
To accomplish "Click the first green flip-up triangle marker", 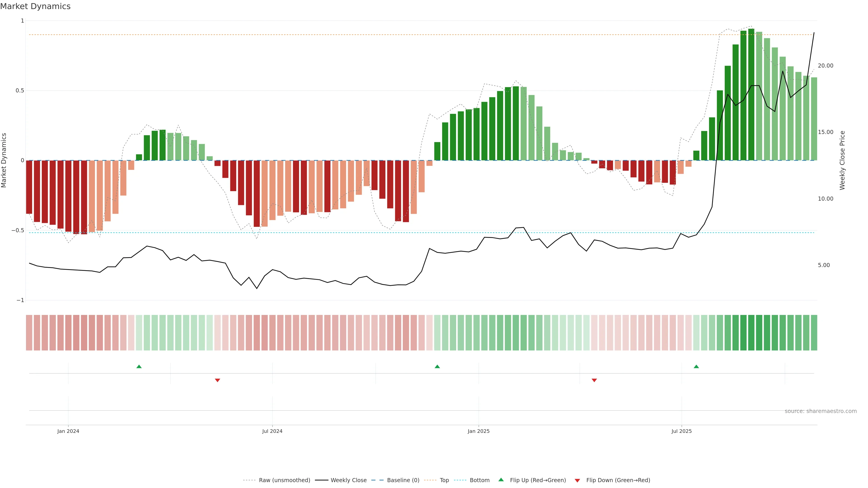I will (139, 366).
